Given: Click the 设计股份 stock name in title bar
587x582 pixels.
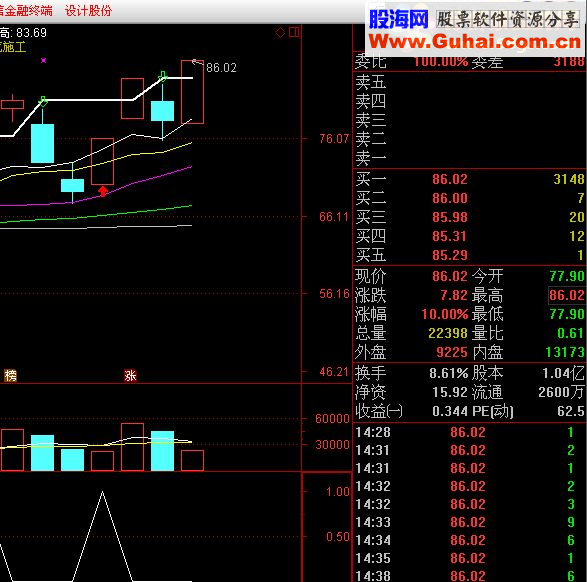Looking at the screenshot, I should click(88, 11).
